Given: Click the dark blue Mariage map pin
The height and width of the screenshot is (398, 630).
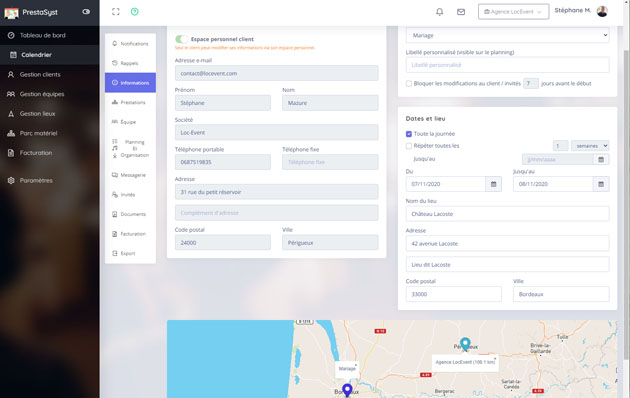Looking at the screenshot, I should (x=347, y=390).
